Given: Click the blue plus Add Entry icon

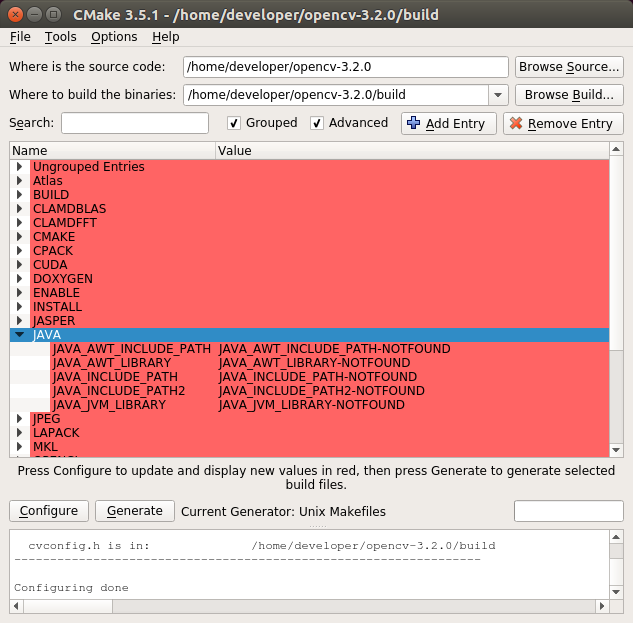Looking at the screenshot, I should point(413,123).
